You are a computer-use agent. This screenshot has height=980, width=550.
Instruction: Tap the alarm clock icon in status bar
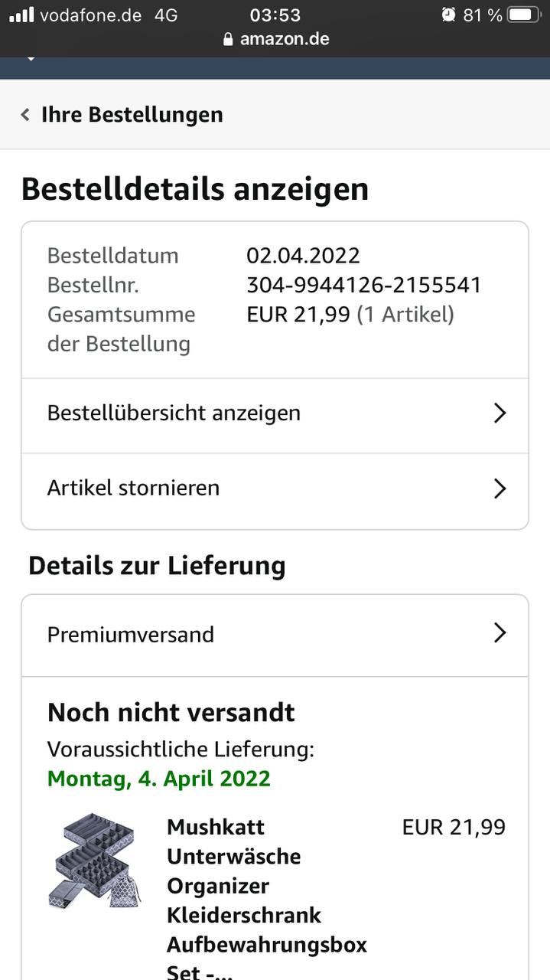tap(448, 15)
